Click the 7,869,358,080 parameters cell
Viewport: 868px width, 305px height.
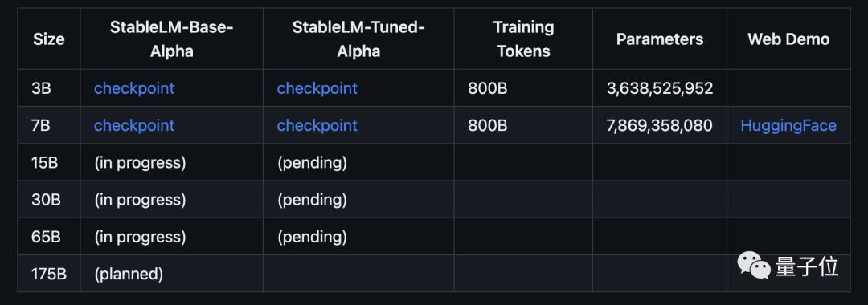(x=660, y=125)
